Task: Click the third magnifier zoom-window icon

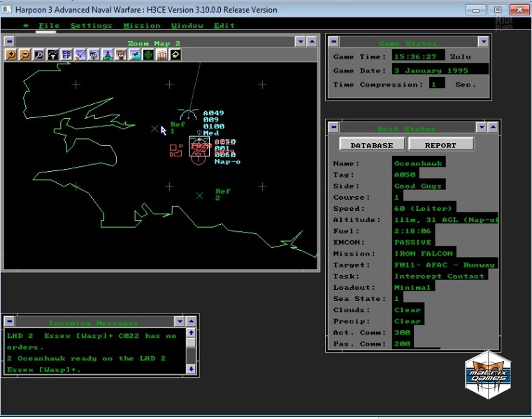Action: coord(38,54)
